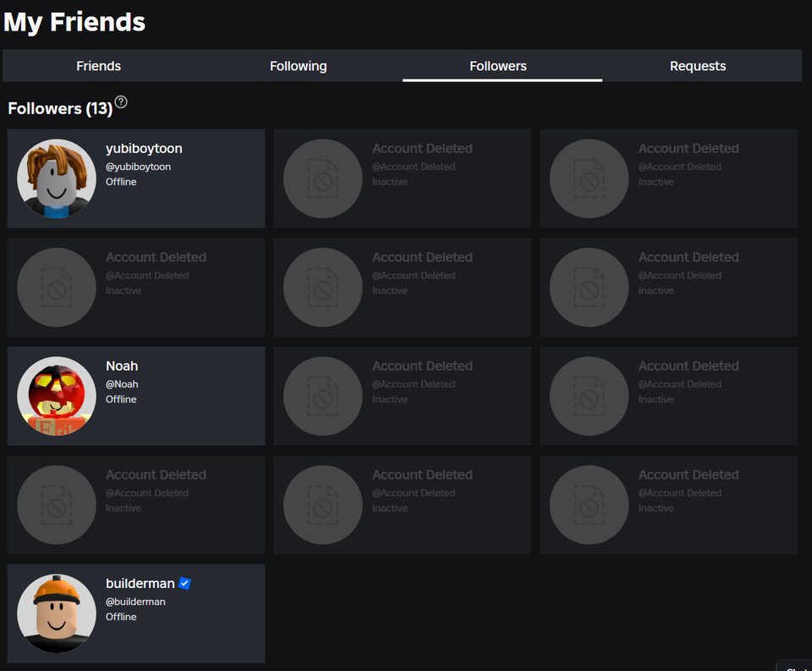This screenshot has height=671, width=812.
Task: Open builderman's avatar picture
Action: coord(57,613)
